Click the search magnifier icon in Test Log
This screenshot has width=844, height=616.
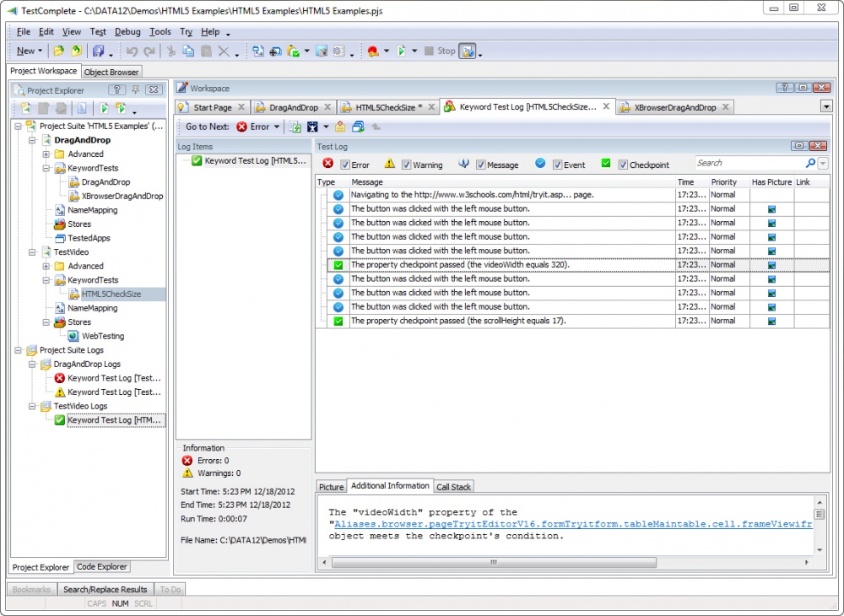point(810,163)
